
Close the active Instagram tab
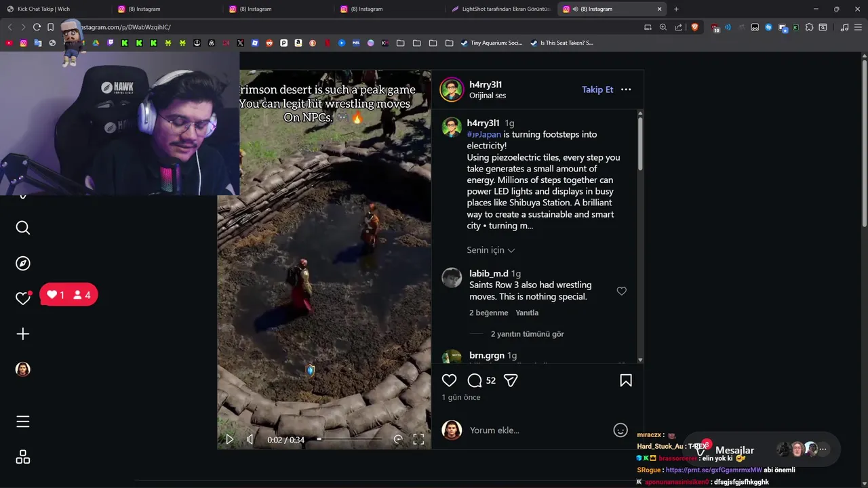[659, 9]
